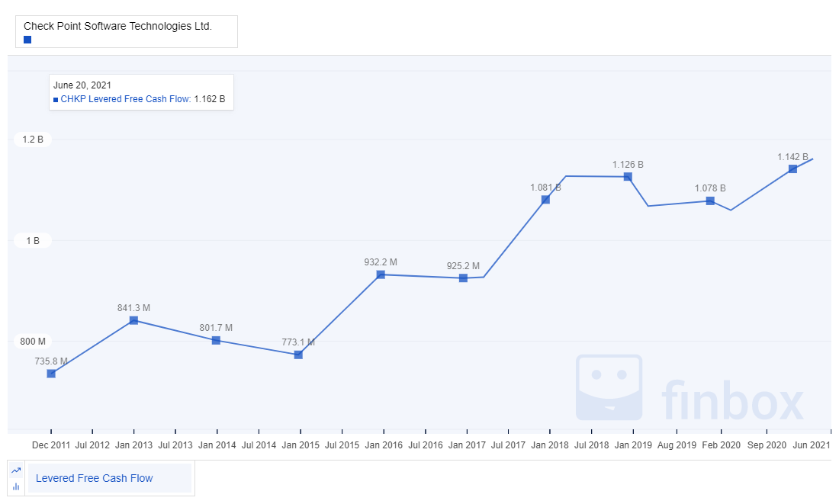Click the CHKP Levered Free Cash Flow tooltip link

click(x=126, y=99)
